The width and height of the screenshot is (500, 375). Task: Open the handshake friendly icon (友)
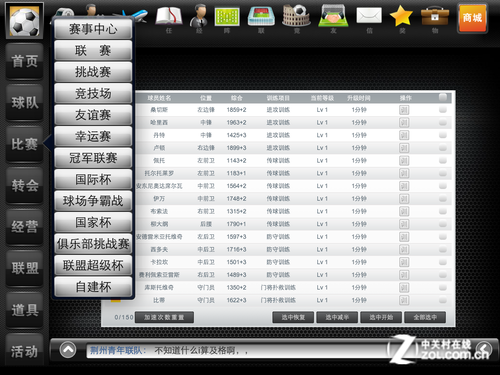pyautogui.click(x=333, y=15)
